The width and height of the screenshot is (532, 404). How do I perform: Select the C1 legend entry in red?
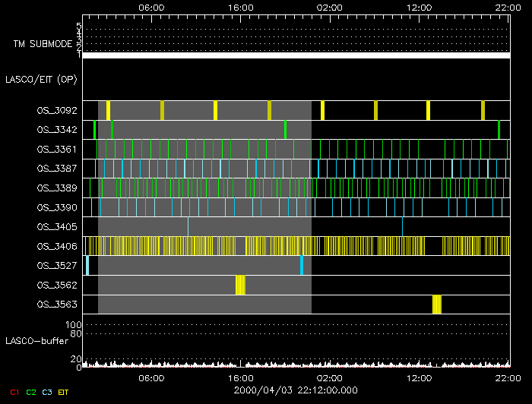(x=14, y=392)
